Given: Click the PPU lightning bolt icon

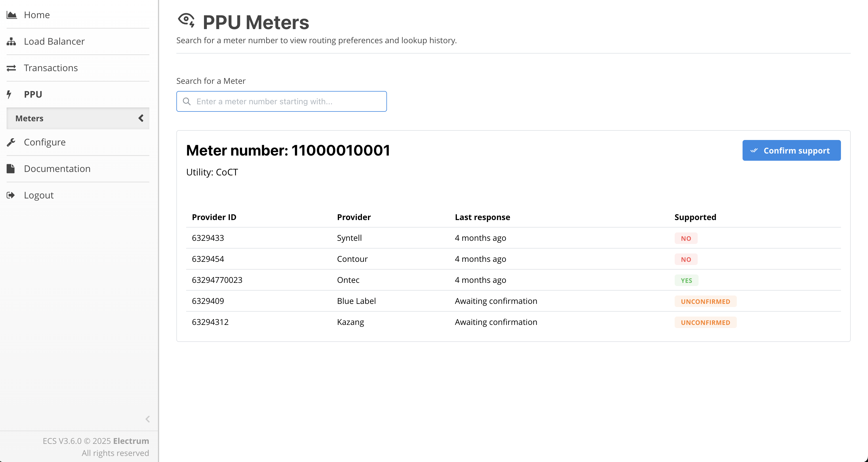Looking at the screenshot, I should (x=9, y=94).
